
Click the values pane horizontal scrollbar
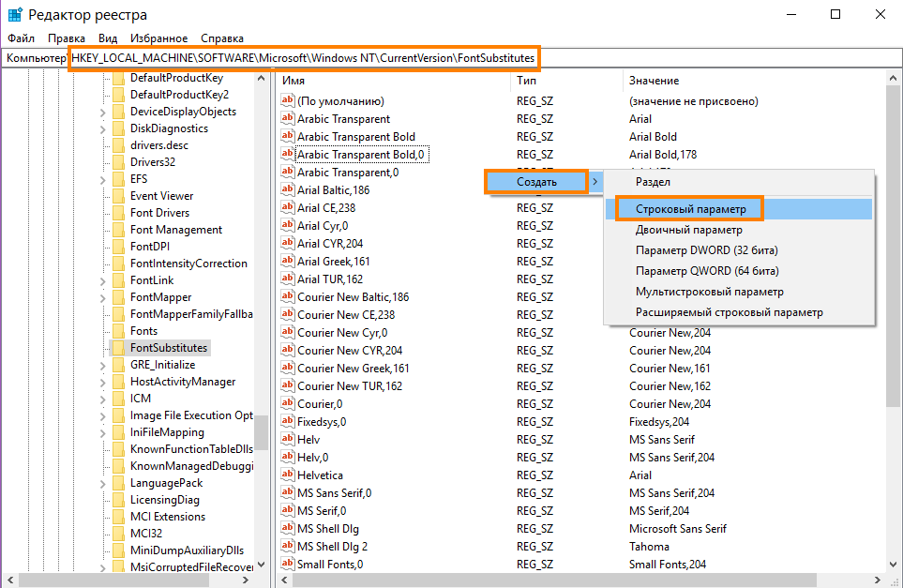(x=555, y=580)
